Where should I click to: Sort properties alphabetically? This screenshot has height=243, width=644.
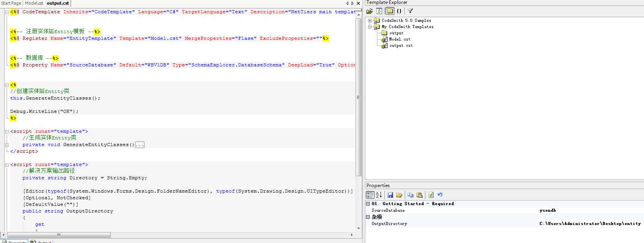pyautogui.click(x=379, y=195)
